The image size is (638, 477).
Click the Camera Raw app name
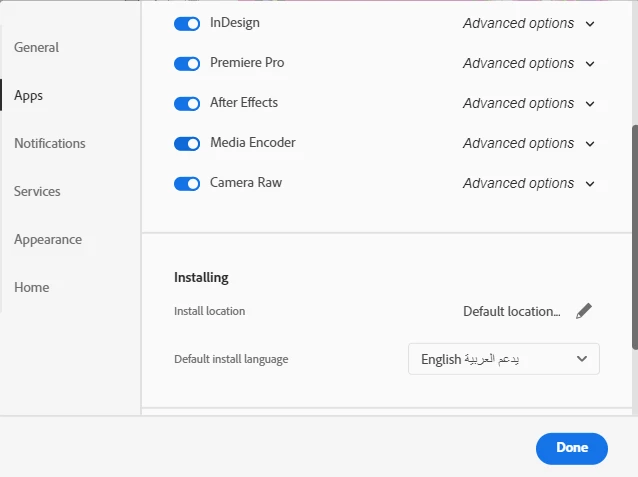pyautogui.click(x=246, y=183)
